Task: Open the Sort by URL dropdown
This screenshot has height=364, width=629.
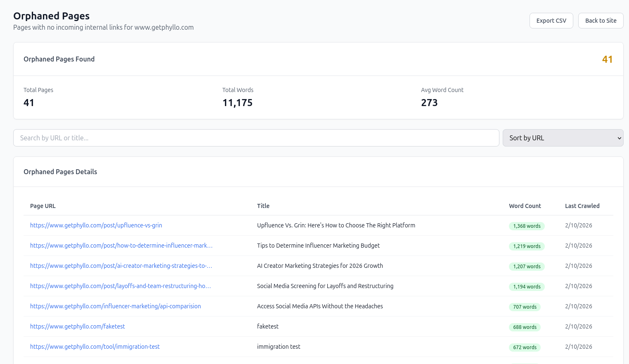Action: pyautogui.click(x=563, y=138)
